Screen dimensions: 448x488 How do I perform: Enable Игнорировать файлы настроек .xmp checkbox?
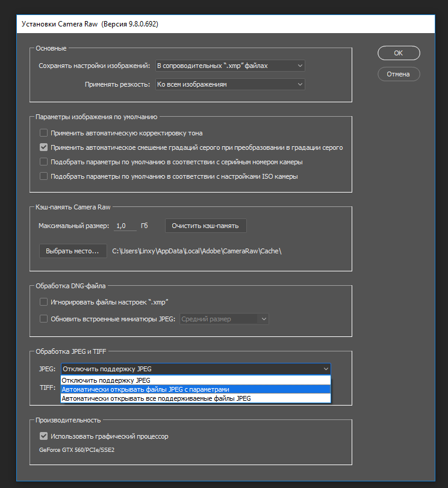click(43, 302)
